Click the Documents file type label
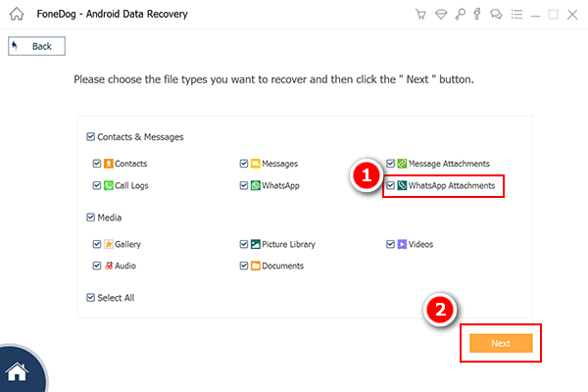Image resolution: width=588 pixels, height=392 pixels. coord(282,266)
